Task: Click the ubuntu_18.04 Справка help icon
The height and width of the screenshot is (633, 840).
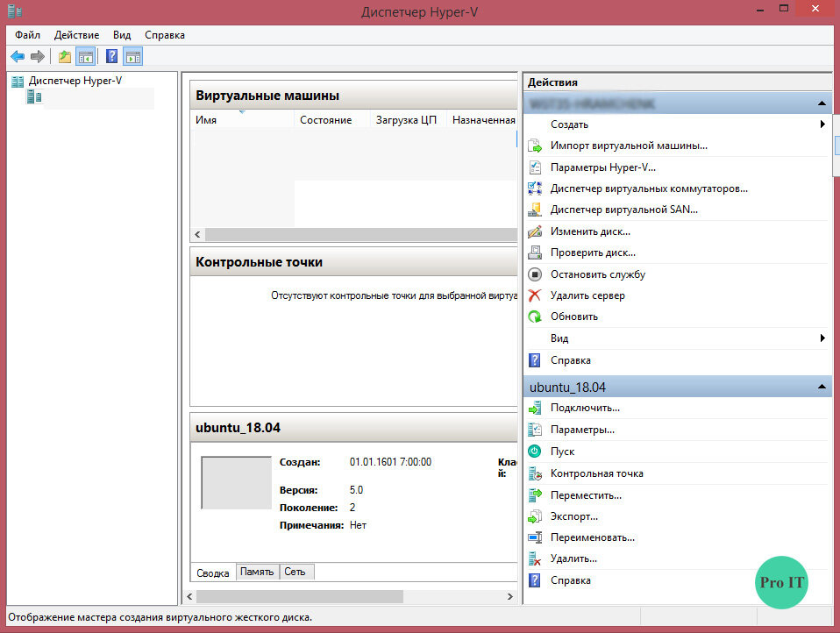Action: coord(535,580)
